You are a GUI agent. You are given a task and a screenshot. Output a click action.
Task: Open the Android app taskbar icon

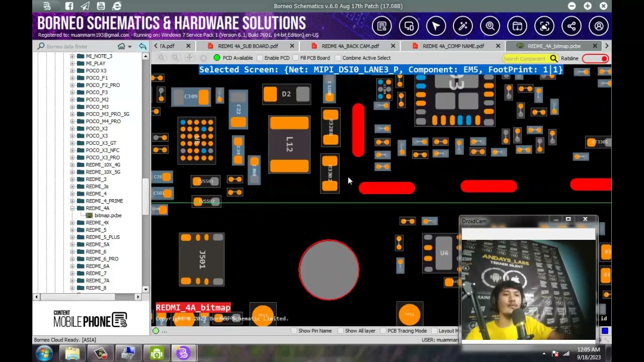click(157, 353)
